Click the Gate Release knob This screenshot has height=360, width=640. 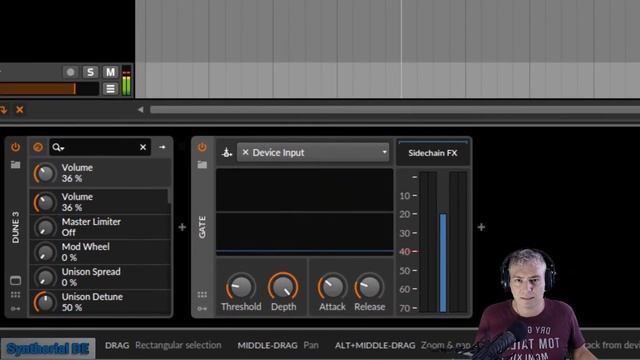[369, 287]
